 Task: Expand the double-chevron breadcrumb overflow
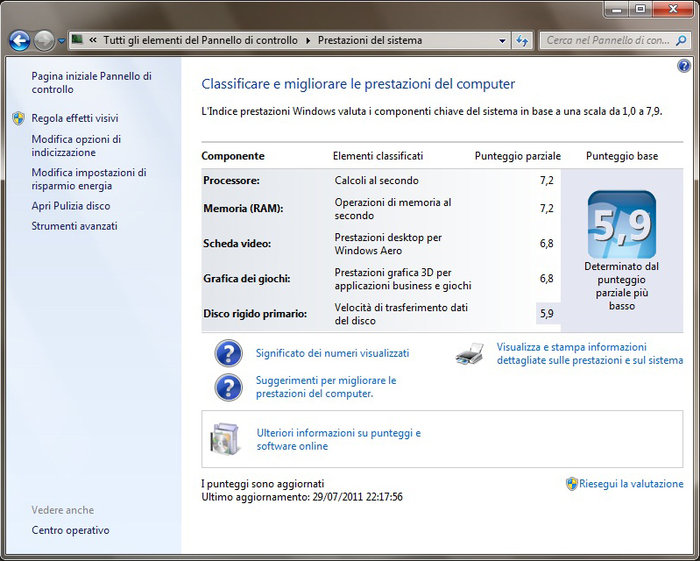(93, 40)
